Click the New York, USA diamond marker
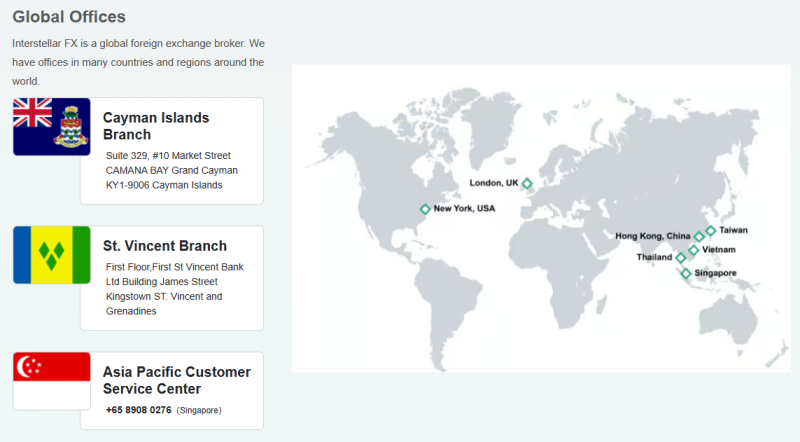The image size is (800, 442). [x=425, y=209]
